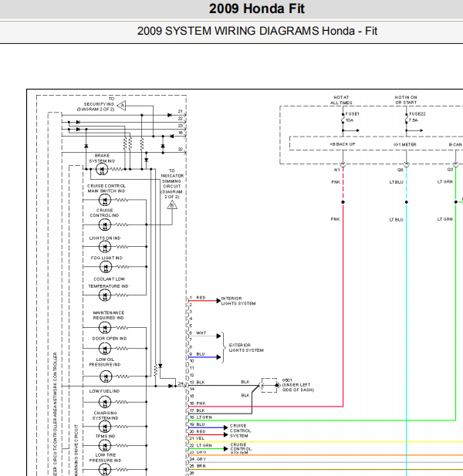Select the TO SECURITY IND (DIAGRAM 2 OF 2) note
463x476 pixels.
(x=96, y=104)
